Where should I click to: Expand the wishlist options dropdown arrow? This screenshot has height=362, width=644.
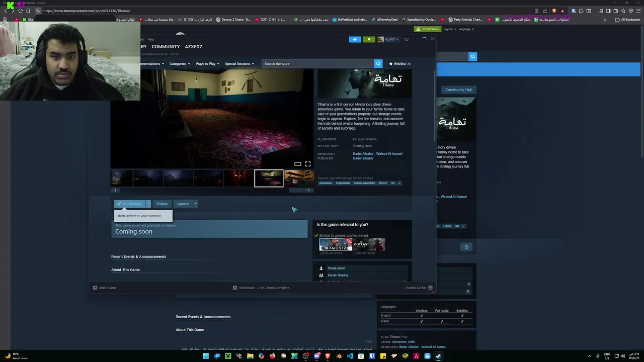(x=148, y=204)
